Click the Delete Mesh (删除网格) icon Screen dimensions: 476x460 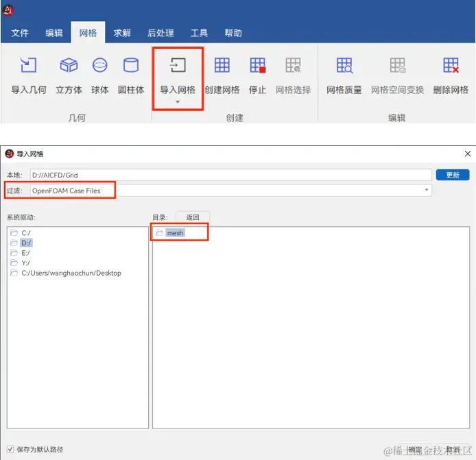click(451, 65)
